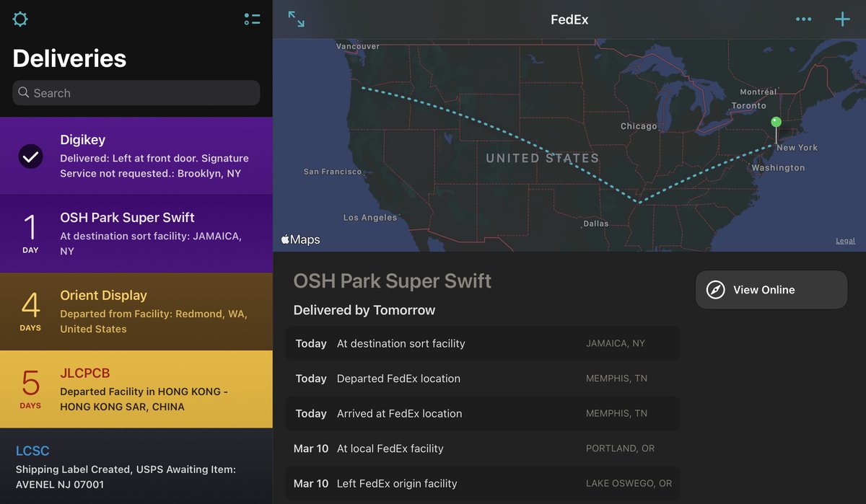Focus the Search deliveries field
The image size is (866, 504).
coord(136,92)
